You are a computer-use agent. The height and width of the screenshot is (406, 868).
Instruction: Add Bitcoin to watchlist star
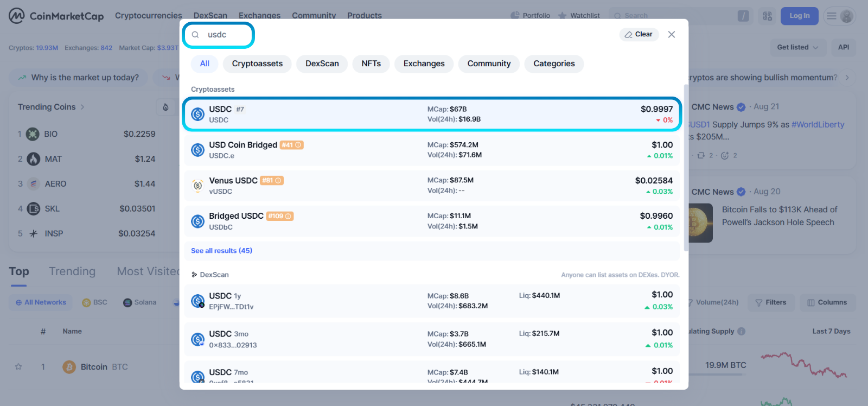(x=18, y=367)
